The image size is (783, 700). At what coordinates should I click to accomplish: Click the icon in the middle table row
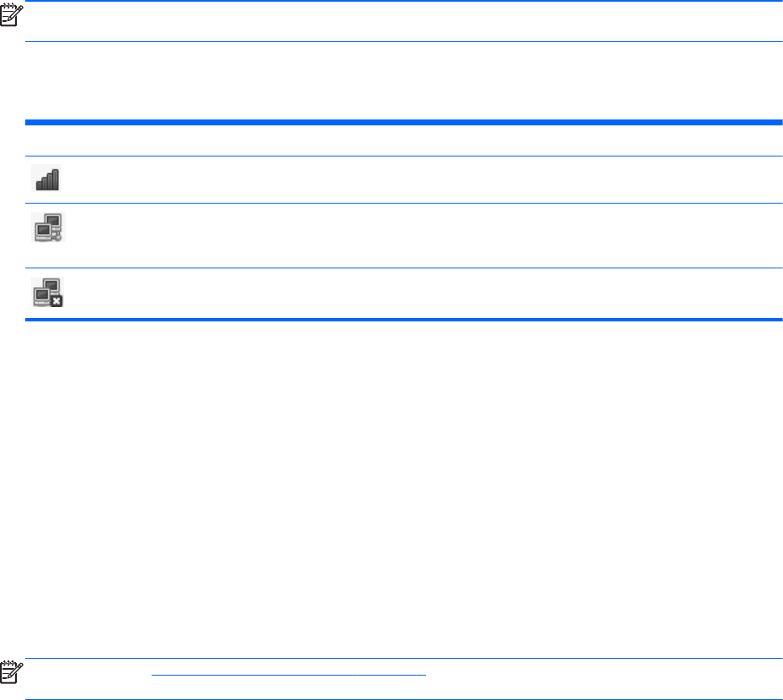click(x=48, y=228)
